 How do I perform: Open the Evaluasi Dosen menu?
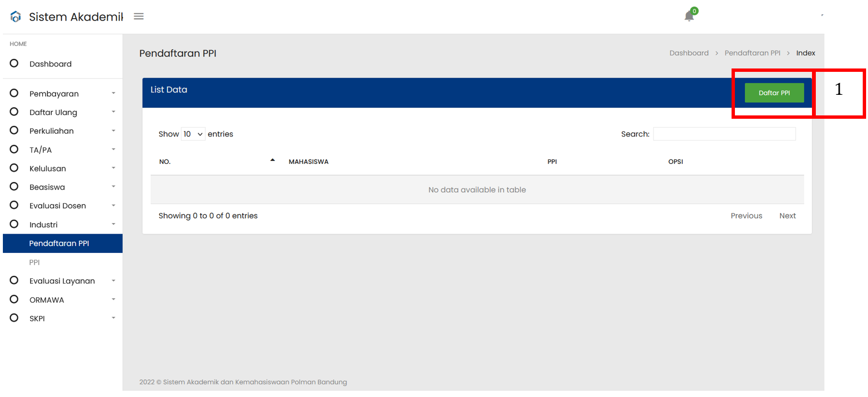63,205
